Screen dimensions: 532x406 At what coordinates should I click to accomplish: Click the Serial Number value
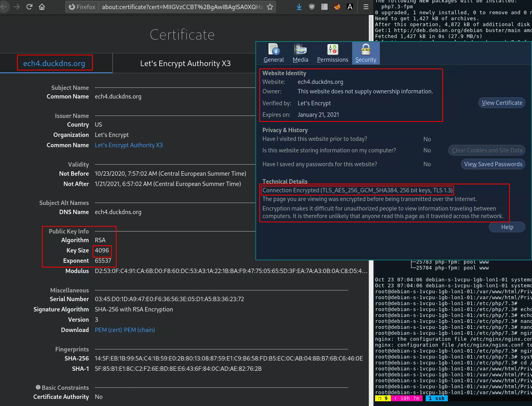[x=169, y=299]
